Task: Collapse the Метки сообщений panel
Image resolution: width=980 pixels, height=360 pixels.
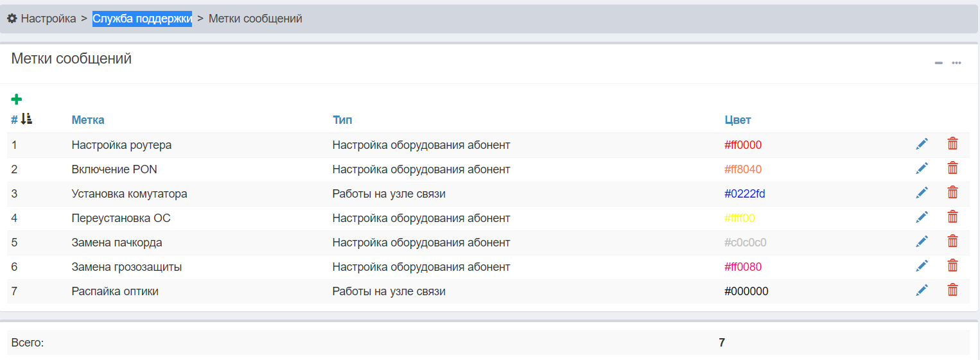Action: (938, 63)
